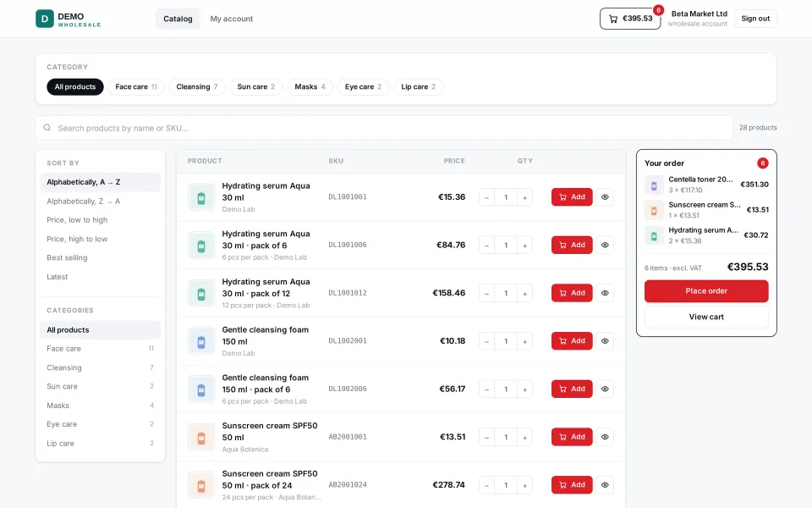Click Sunscreen cream SPF50 50 ml thumbnail

point(201,437)
